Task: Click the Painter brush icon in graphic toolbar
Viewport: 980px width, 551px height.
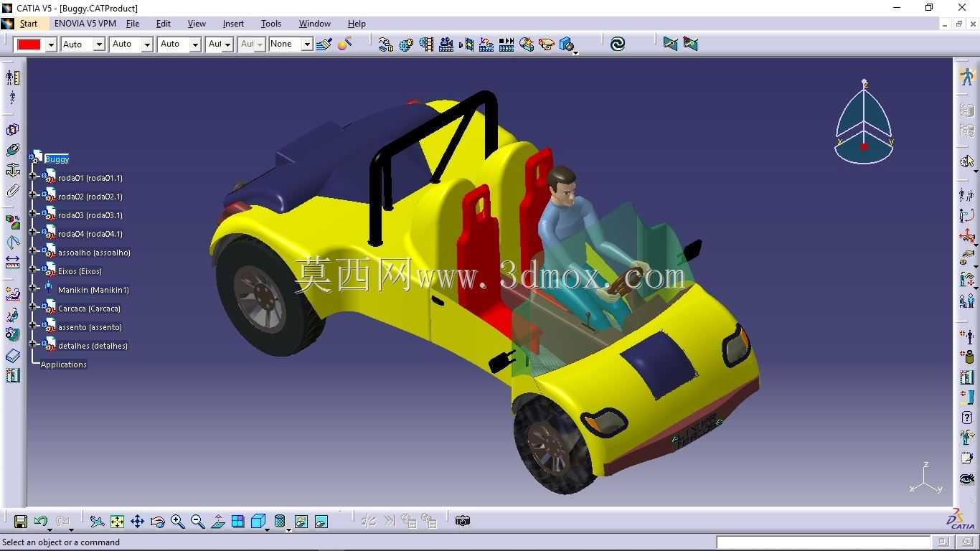Action: [x=324, y=44]
